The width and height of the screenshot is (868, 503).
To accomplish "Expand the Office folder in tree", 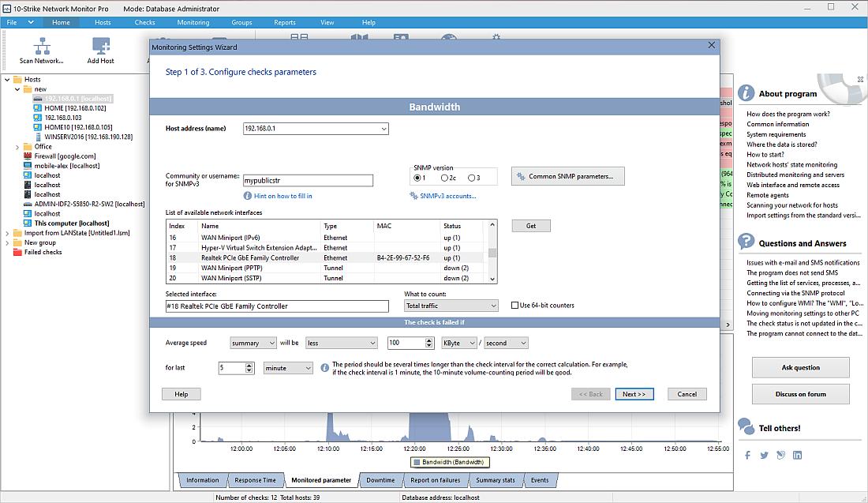I will pos(17,147).
